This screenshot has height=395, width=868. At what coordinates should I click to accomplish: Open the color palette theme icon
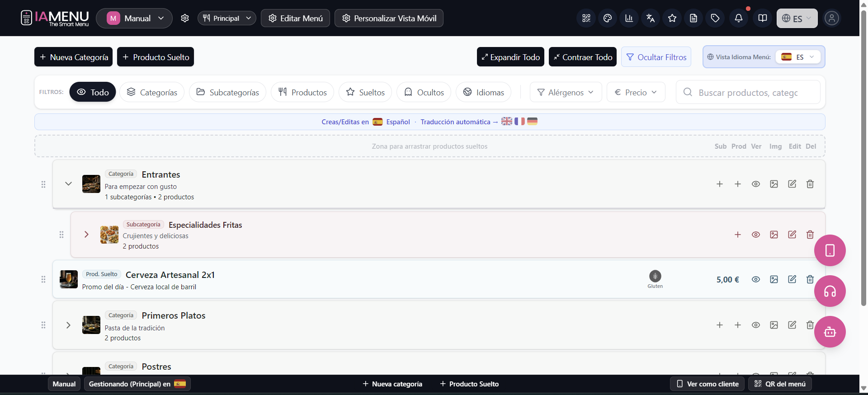coord(607,18)
